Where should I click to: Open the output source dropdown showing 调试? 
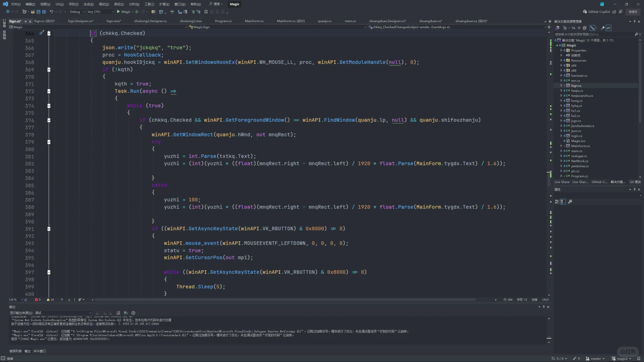tap(63, 313)
